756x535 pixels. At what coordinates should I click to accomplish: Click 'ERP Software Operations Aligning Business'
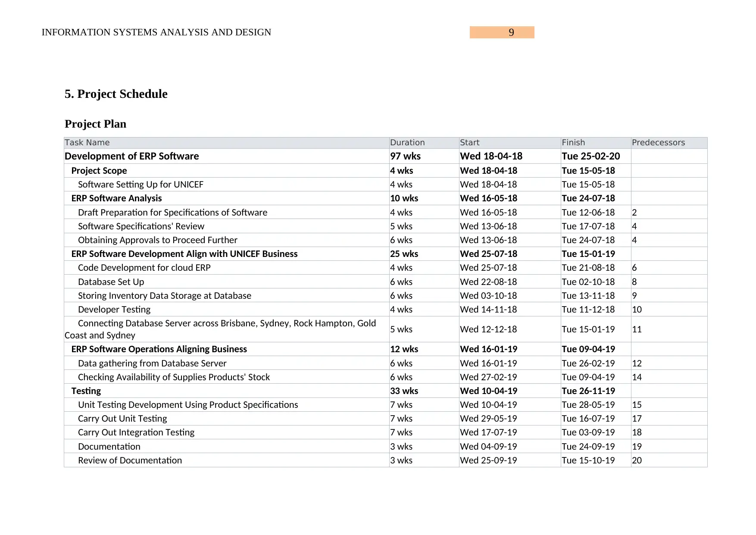159,349
